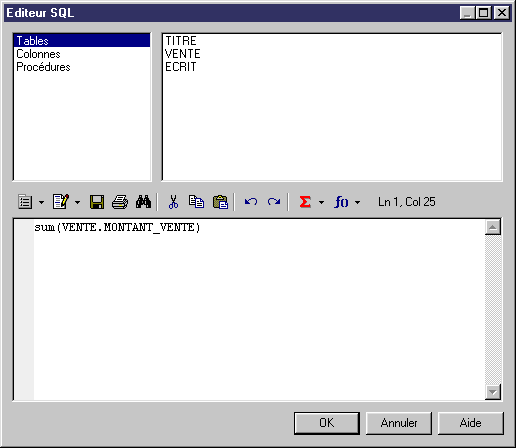This screenshot has width=516, height=448.
Task: Expand the editor menu list dropdown arrow
Action: click(x=41, y=202)
